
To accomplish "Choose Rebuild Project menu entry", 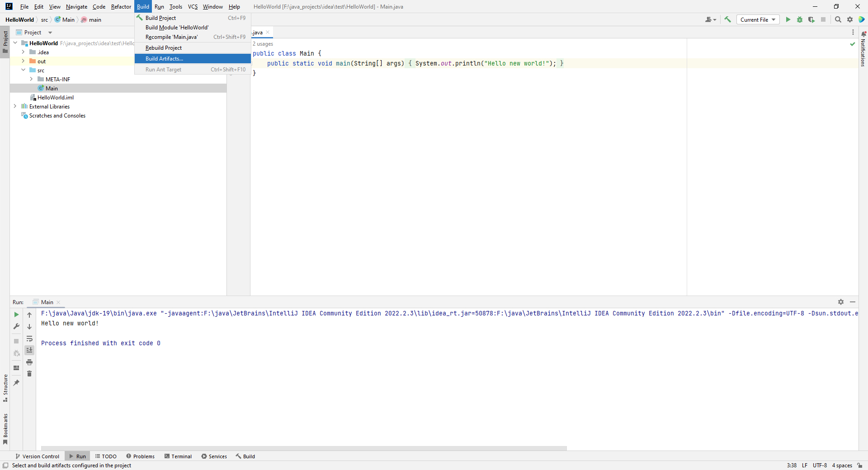I will click(x=193, y=48).
